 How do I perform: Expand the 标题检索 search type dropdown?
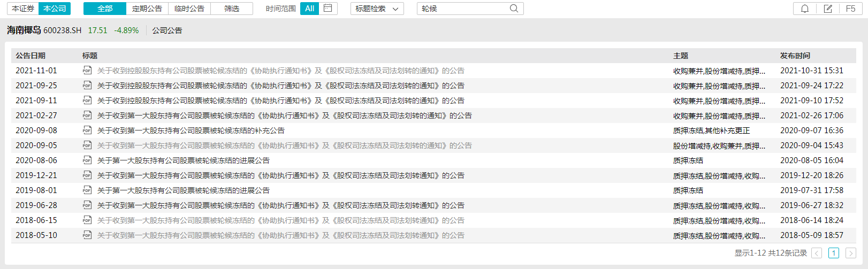pyautogui.click(x=377, y=9)
